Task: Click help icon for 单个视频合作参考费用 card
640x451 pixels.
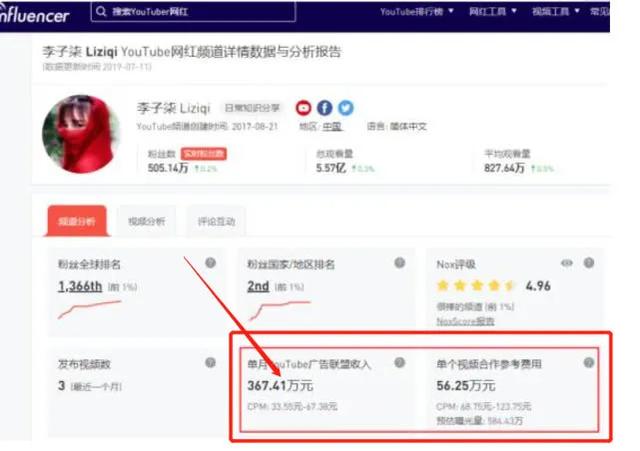Action: coord(589,362)
